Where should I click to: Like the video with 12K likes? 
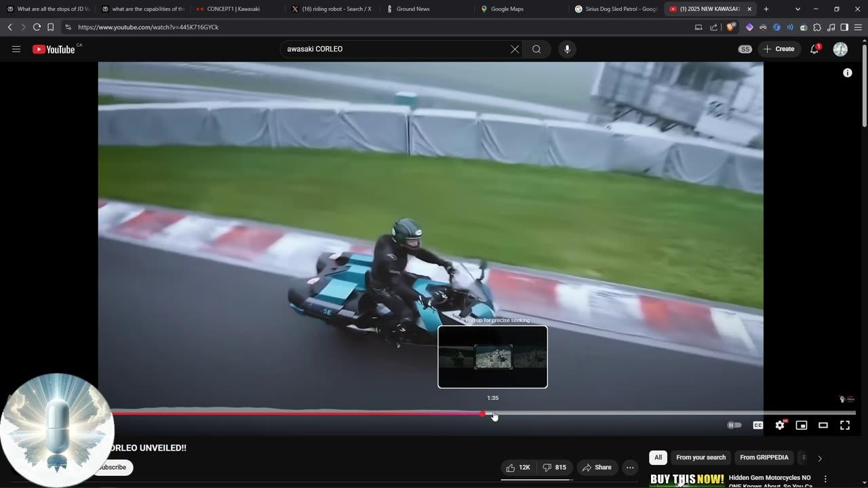[x=517, y=468]
